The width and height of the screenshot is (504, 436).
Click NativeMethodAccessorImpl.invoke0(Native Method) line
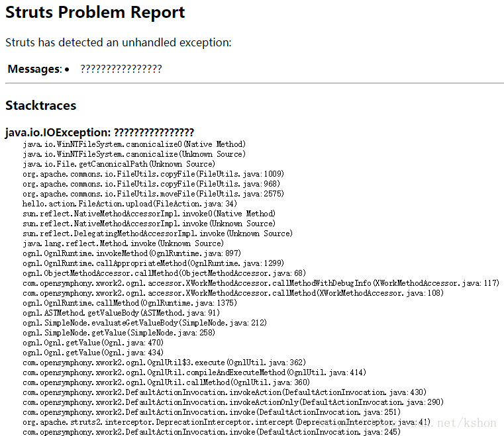pyautogui.click(x=149, y=214)
